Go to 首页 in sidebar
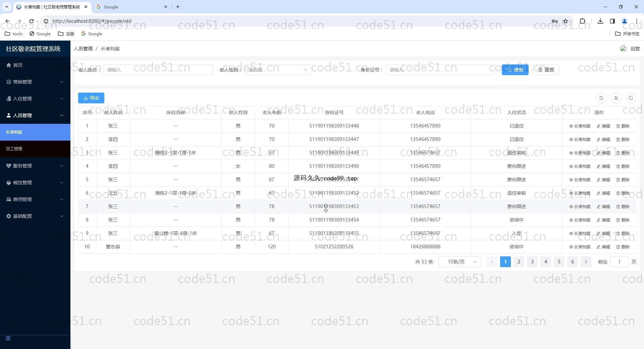This screenshot has height=349, width=644. click(35, 65)
